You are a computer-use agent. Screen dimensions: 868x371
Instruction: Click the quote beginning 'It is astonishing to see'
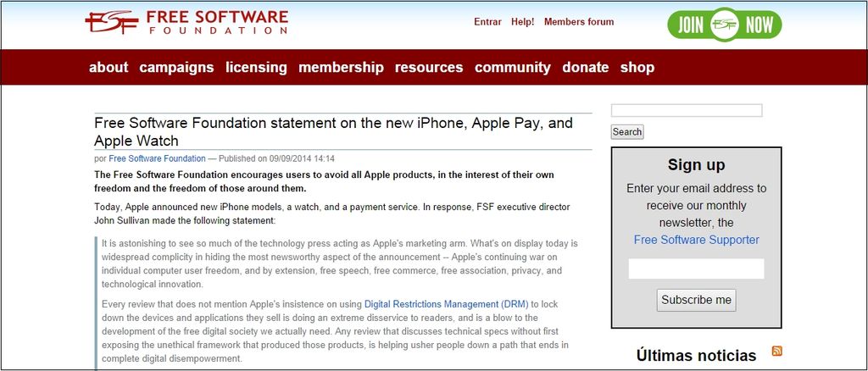pos(339,263)
